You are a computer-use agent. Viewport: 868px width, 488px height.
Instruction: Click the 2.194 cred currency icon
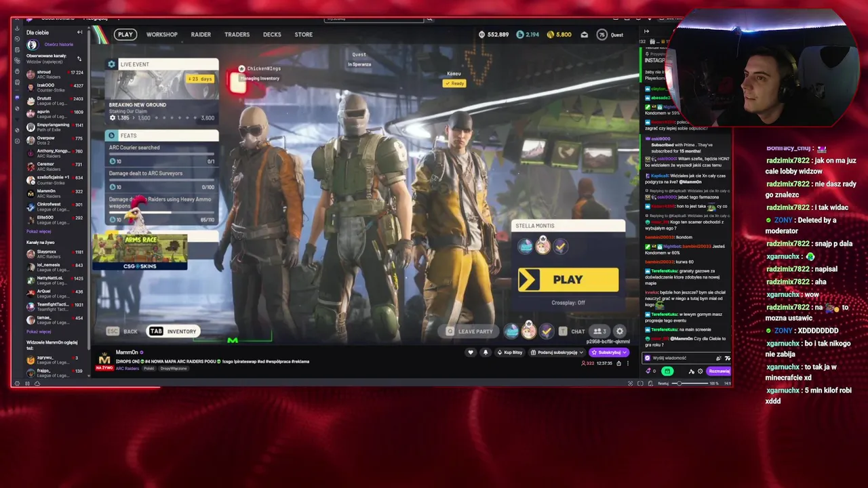click(x=520, y=35)
